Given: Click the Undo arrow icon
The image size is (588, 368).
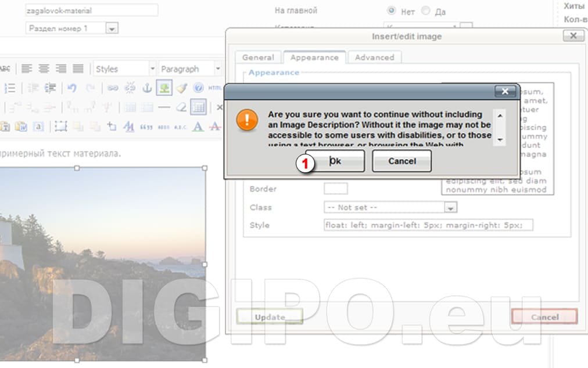Looking at the screenshot, I should [x=72, y=88].
